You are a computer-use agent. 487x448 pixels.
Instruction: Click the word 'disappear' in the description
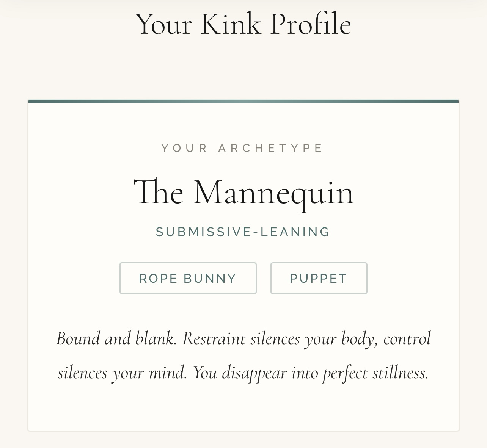pyautogui.click(x=254, y=373)
